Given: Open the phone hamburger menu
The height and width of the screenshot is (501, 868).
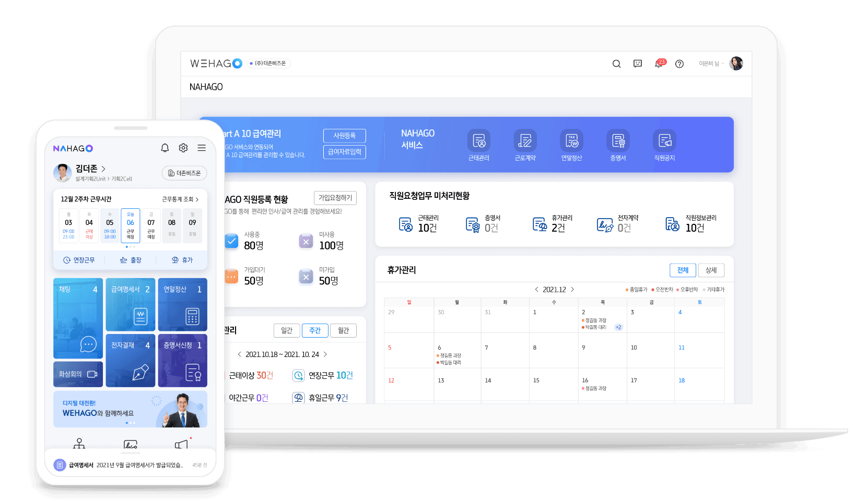Looking at the screenshot, I should [202, 148].
